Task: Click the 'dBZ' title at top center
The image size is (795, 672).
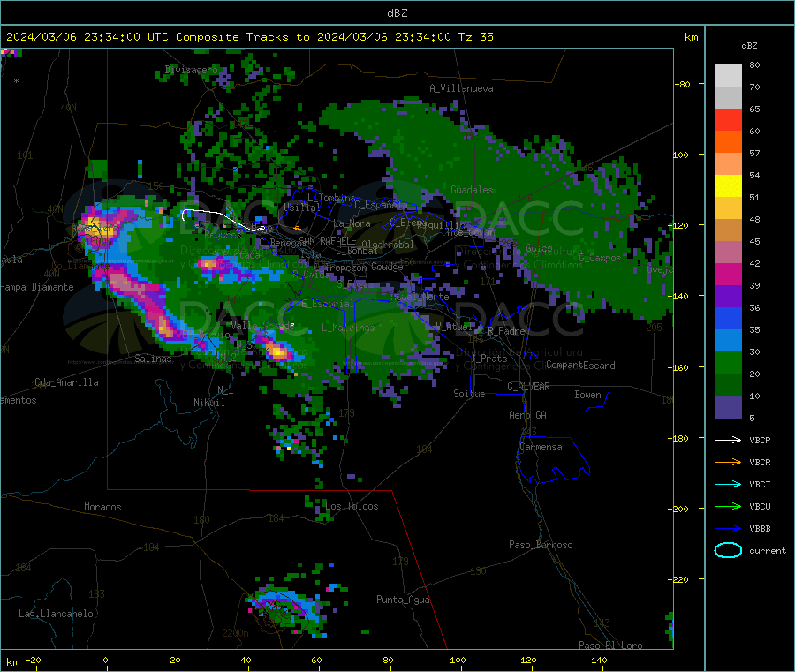Action: (397, 13)
